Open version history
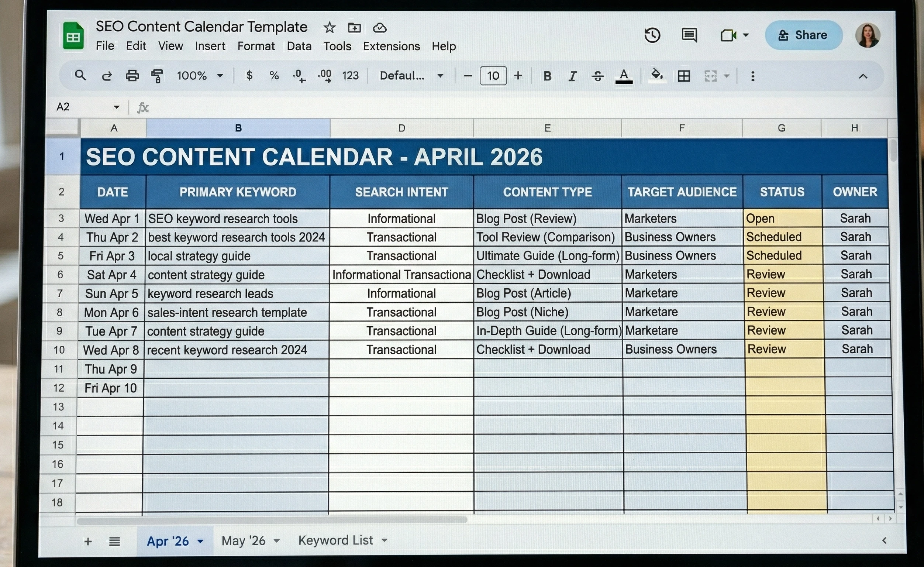 (652, 35)
